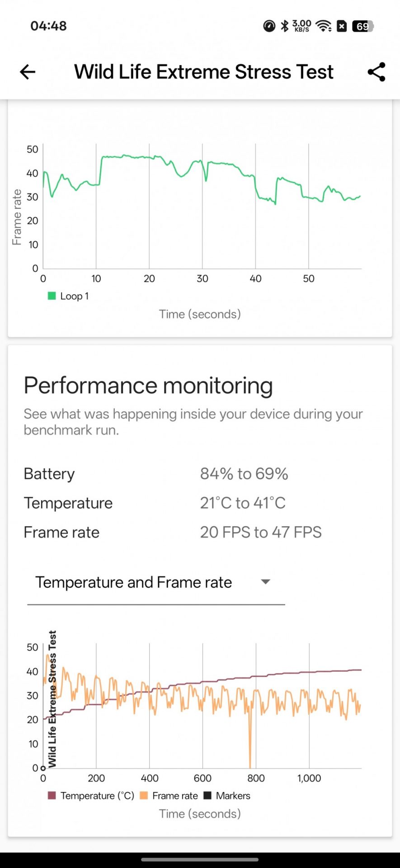This screenshot has width=400, height=868.
Task: Tap the green Loop 1 color swatch
Action: click(x=52, y=296)
